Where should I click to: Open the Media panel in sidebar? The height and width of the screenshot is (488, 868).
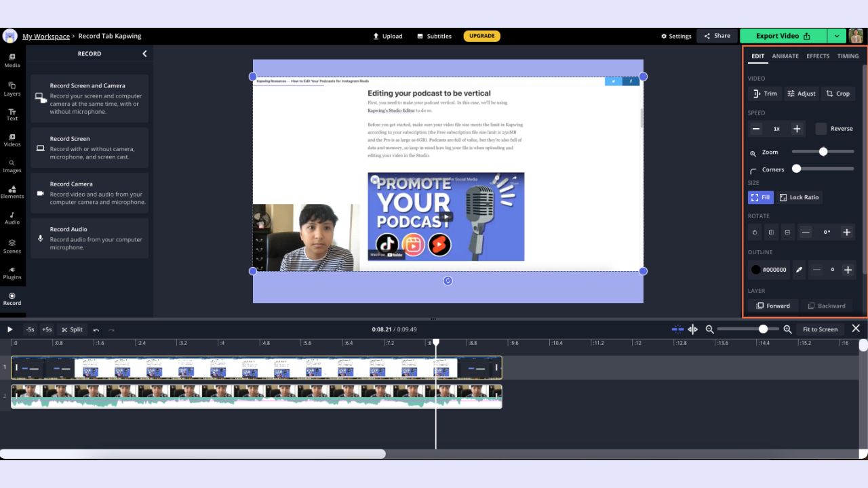[x=12, y=60]
